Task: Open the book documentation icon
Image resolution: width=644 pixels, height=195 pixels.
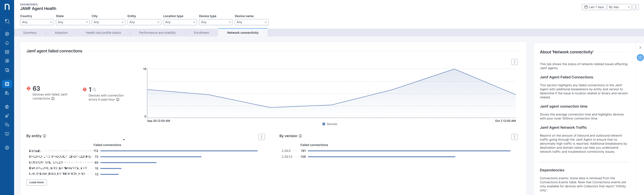Action: [x=7, y=134]
